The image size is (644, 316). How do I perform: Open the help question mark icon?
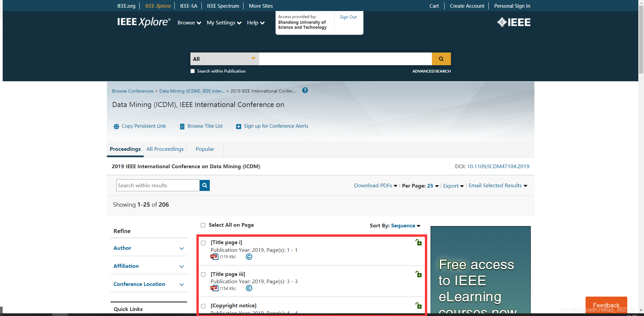[305, 90]
